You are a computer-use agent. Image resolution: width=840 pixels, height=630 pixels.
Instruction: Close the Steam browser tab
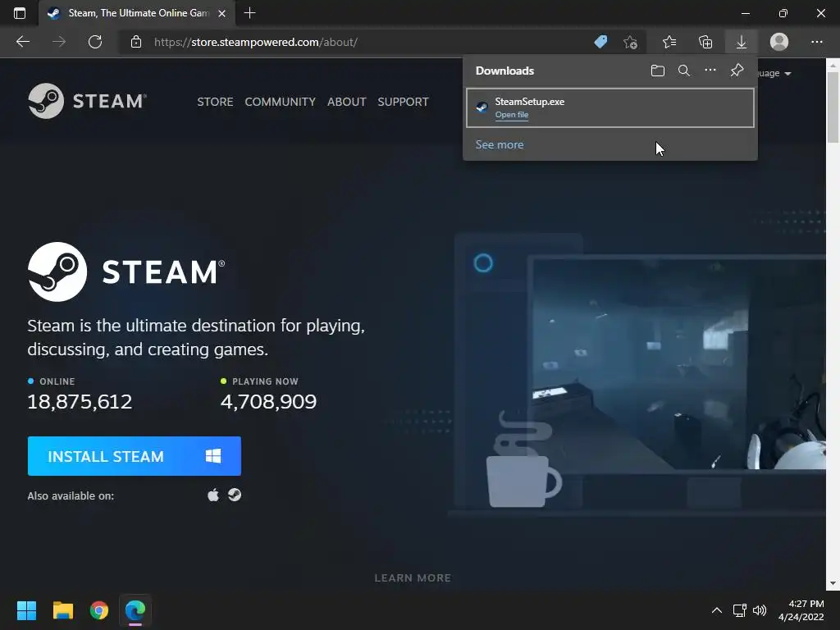coord(221,13)
